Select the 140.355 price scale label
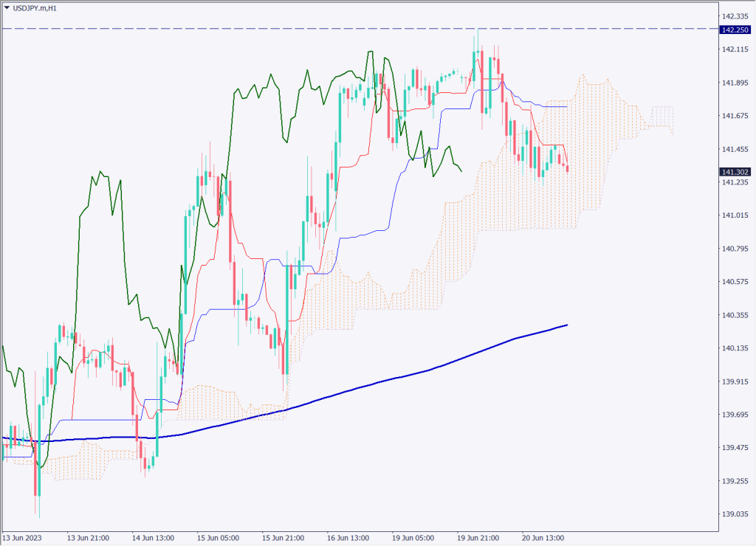This screenshot has height=546, width=756. coord(736,315)
